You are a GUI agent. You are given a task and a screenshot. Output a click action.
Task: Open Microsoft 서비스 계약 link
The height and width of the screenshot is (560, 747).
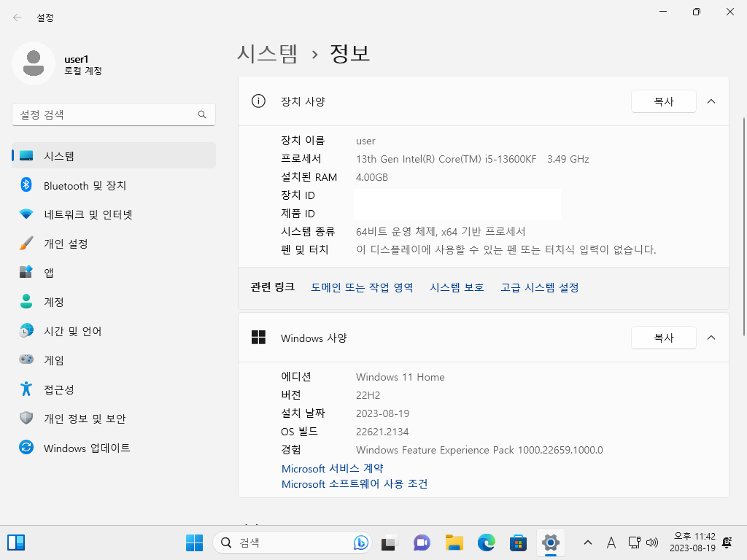[332, 469]
